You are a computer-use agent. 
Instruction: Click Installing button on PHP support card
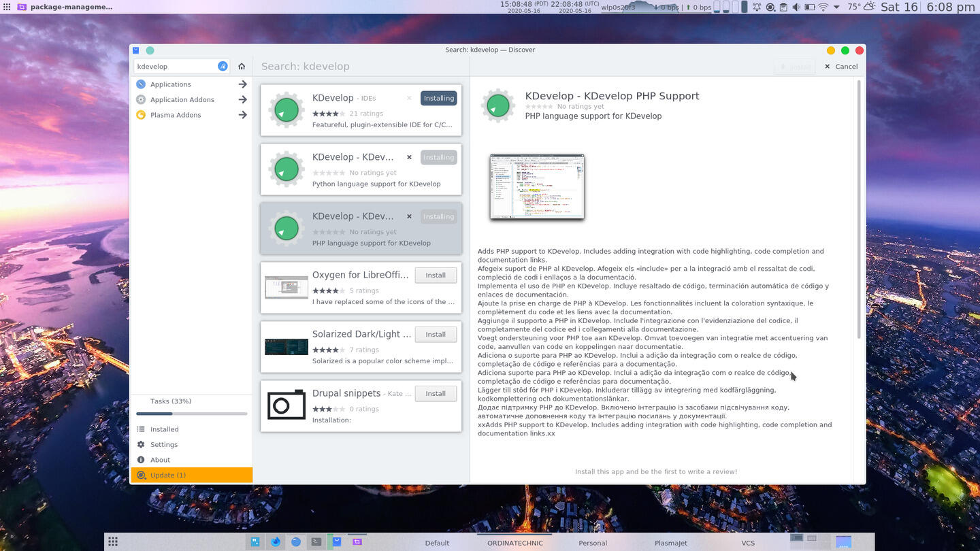pos(439,216)
